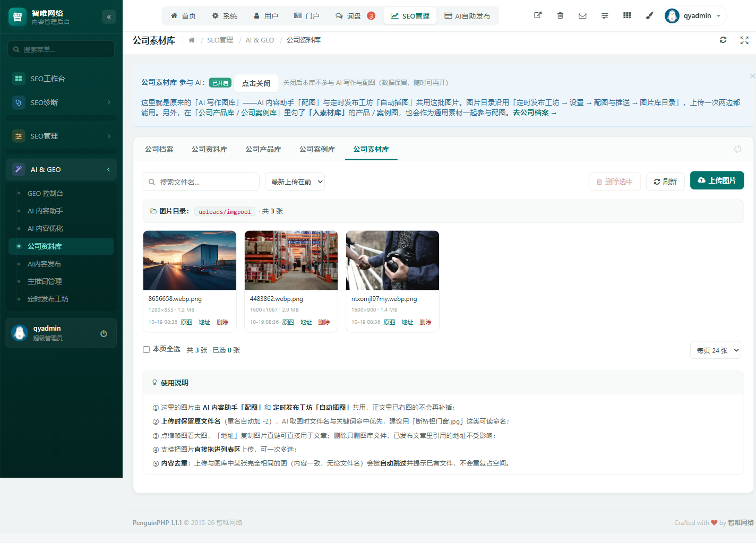
Task: Click 原图 under ntxomjl97my.webp.png
Action: (x=389, y=322)
